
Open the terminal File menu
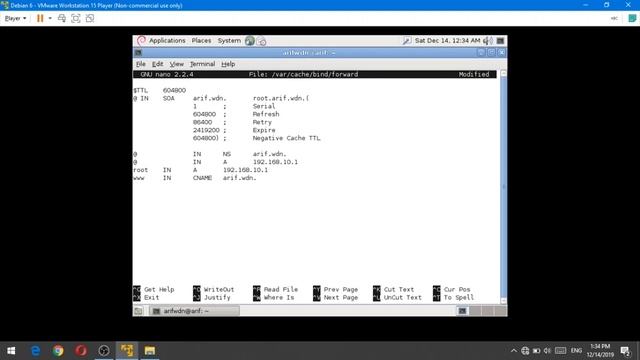point(140,64)
